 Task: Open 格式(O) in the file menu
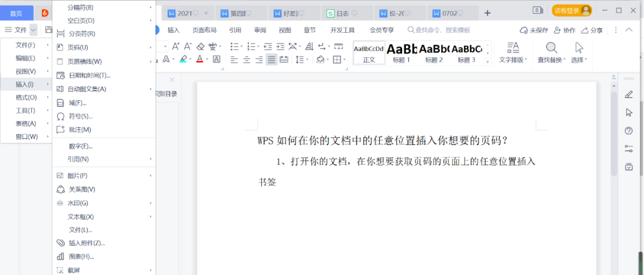[x=26, y=97]
